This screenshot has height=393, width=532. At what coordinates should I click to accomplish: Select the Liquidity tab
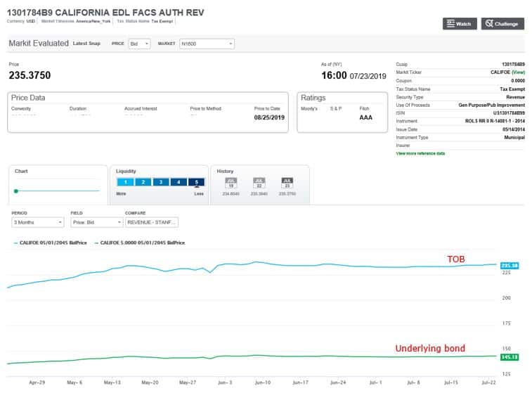tap(159, 185)
